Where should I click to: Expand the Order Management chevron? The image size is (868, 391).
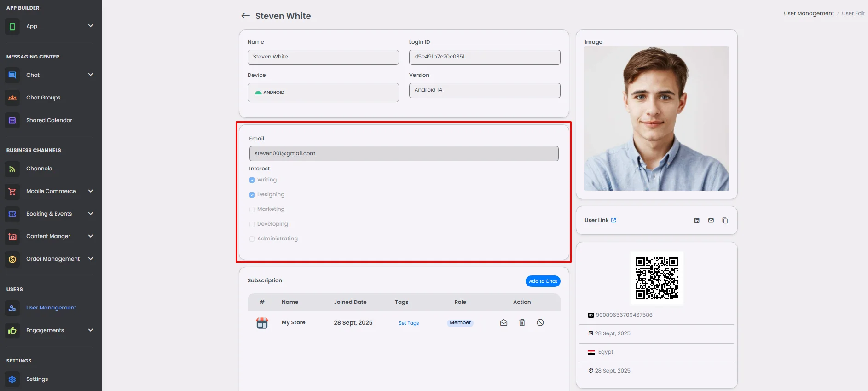pos(91,259)
